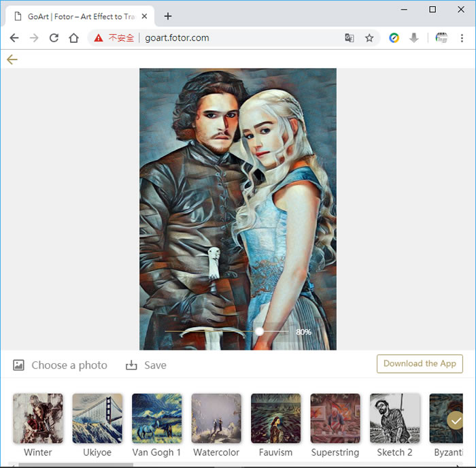Click the effect intensity slider handle

point(259,331)
